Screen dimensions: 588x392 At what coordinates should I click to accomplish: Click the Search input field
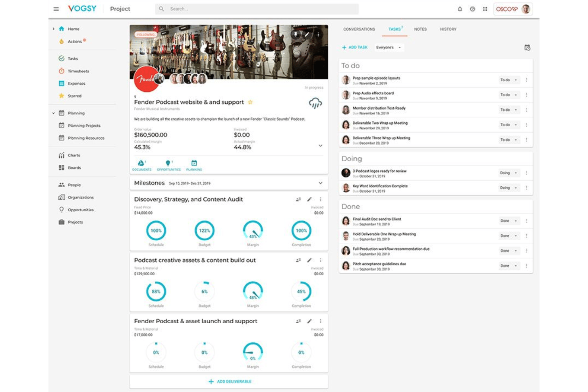pyautogui.click(x=257, y=9)
